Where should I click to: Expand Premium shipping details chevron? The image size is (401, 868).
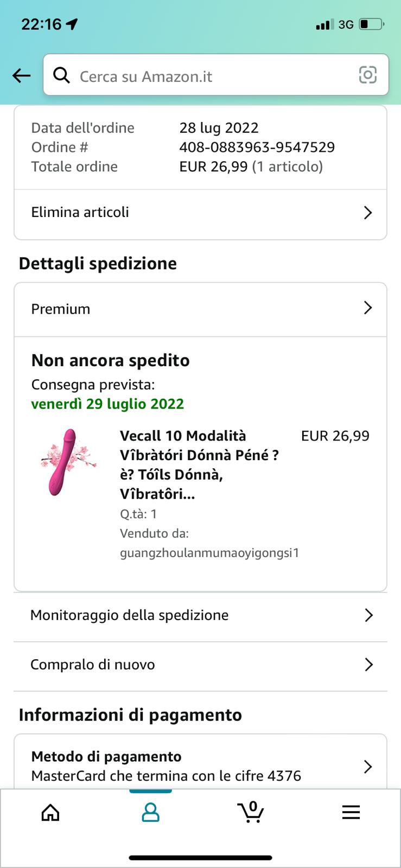tap(368, 308)
